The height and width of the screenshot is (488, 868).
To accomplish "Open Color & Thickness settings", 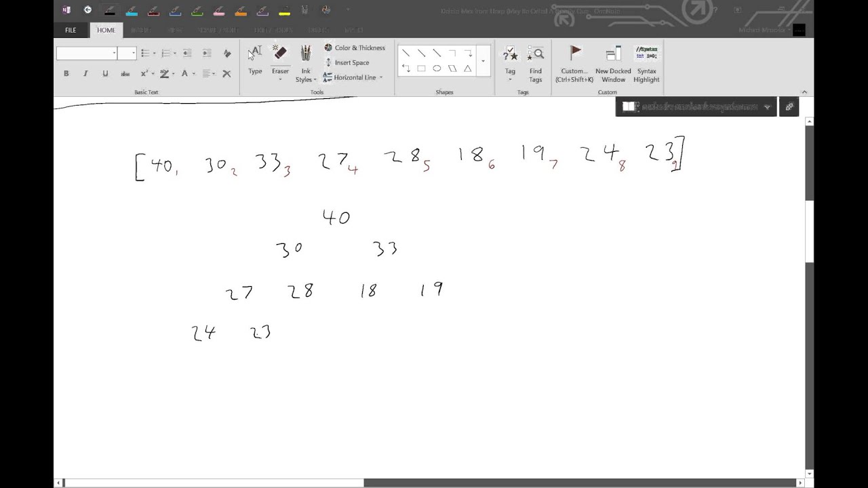I will [355, 47].
